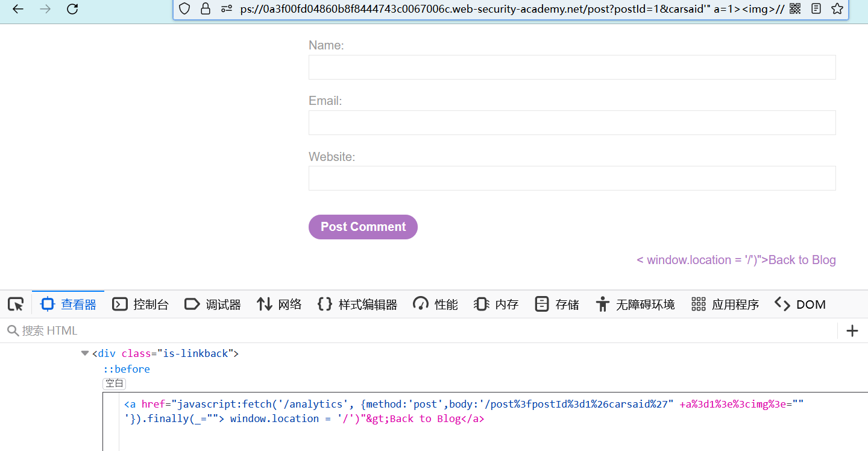868x451 pixels.
Task: Click the shield tracking protection icon
Action: click(184, 8)
